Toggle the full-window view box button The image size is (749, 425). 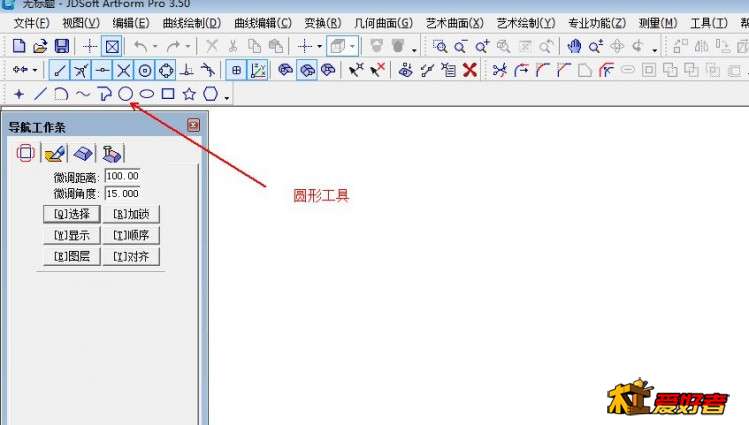112,46
